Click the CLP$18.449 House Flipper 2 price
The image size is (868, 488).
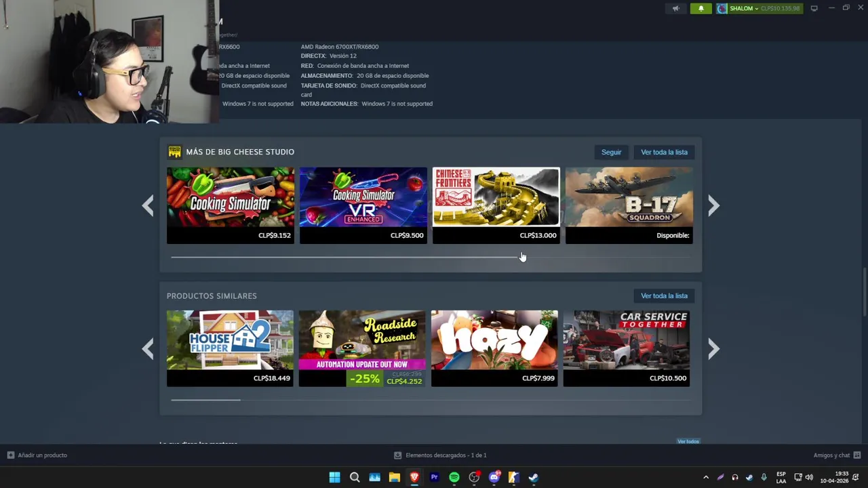pyautogui.click(x=271, y=378)
